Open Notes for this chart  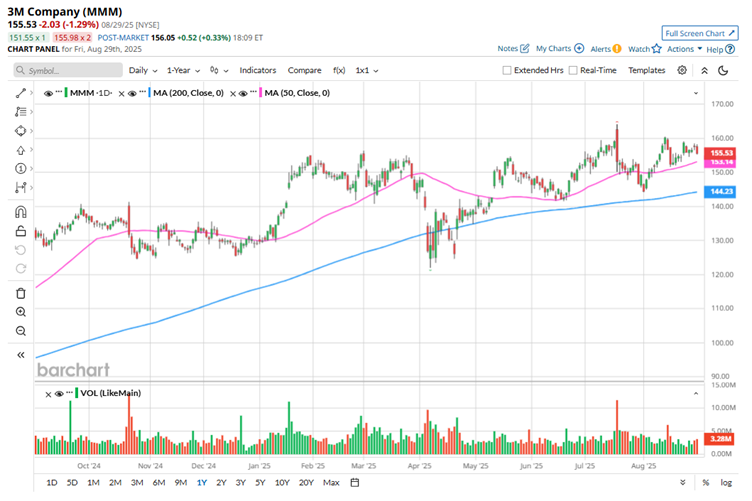click(513, 48)
